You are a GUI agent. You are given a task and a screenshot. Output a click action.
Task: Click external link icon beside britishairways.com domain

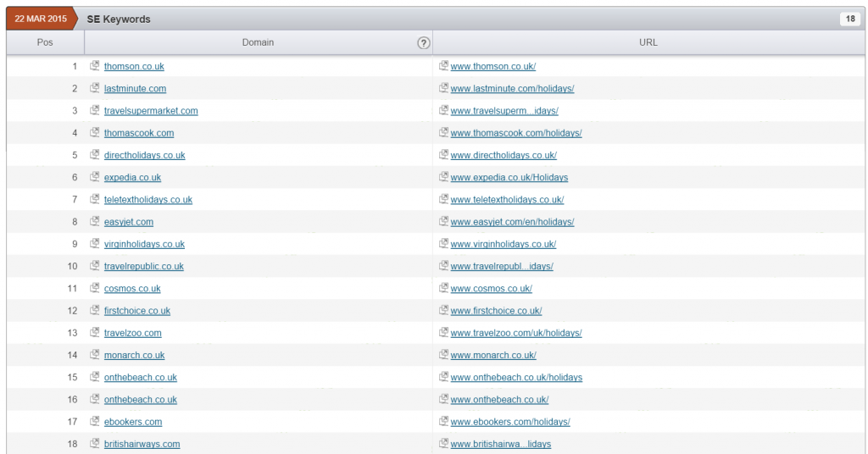[95, 444]
